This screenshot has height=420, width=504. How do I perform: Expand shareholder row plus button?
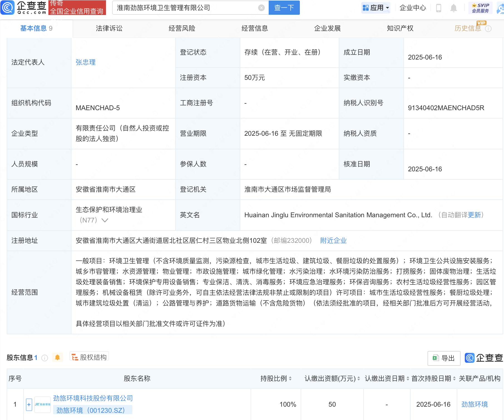(29, 404)
